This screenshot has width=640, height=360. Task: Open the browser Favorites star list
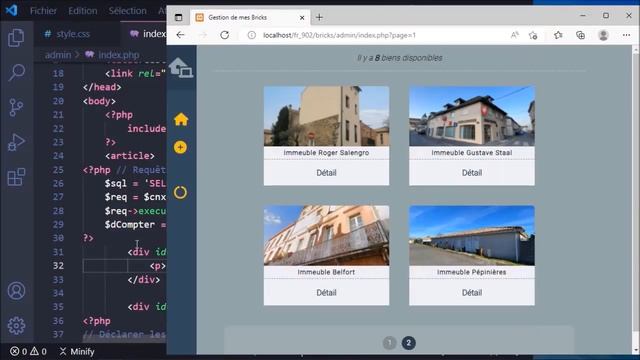coord(558,35)
